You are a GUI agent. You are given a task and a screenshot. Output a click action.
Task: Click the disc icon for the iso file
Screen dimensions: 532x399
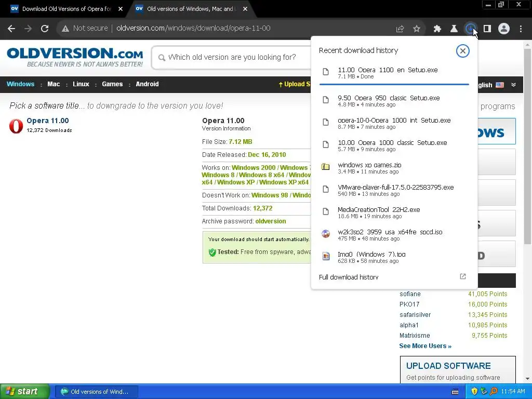pyautogui.click(x=326, y=234)
